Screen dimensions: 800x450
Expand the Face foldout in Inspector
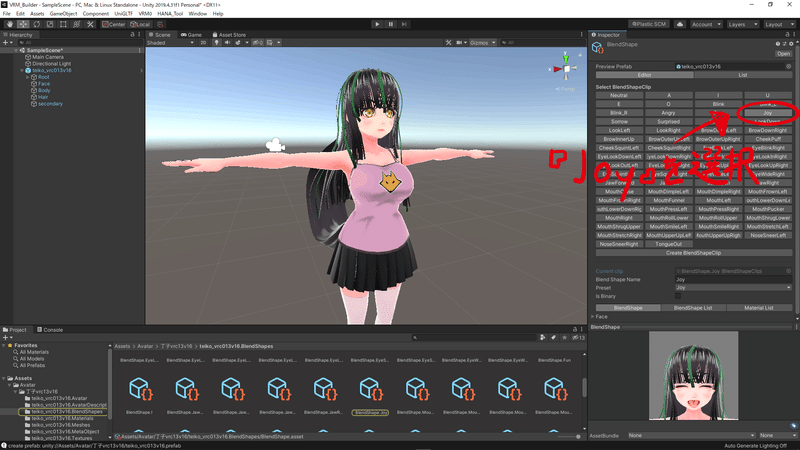[x=593, y=316]
